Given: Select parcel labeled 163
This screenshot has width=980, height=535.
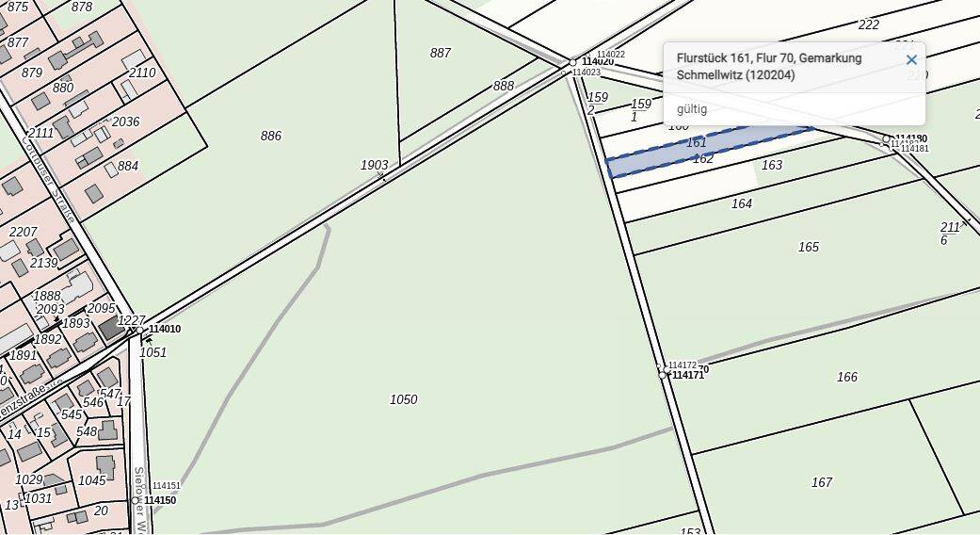Looking at the screenshot, I should [772, 166].
